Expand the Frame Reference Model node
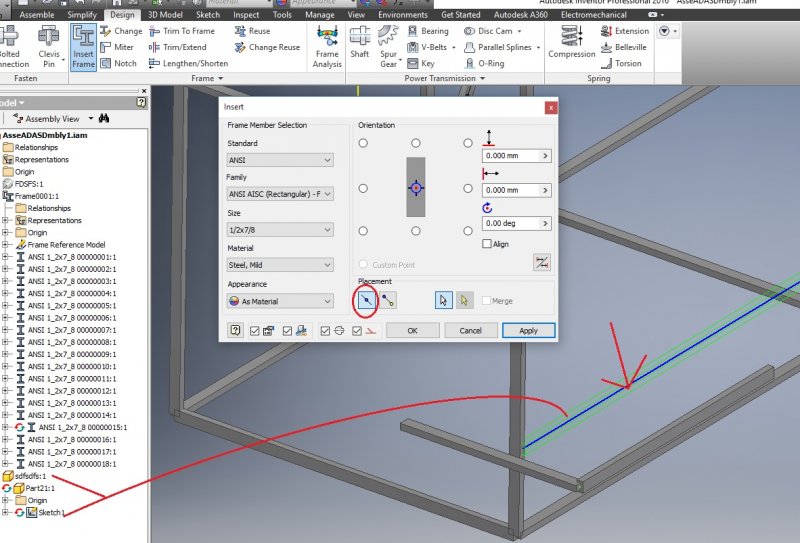 tap(5, 245)
